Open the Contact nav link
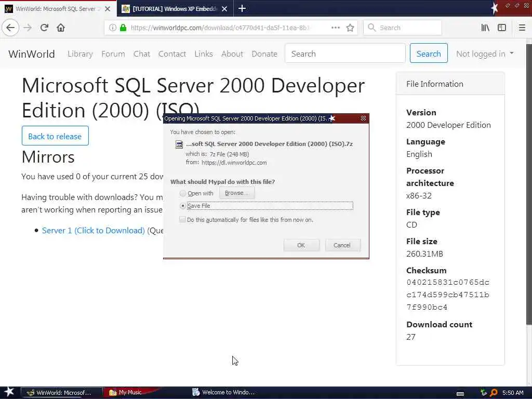 tap(172, 54)
